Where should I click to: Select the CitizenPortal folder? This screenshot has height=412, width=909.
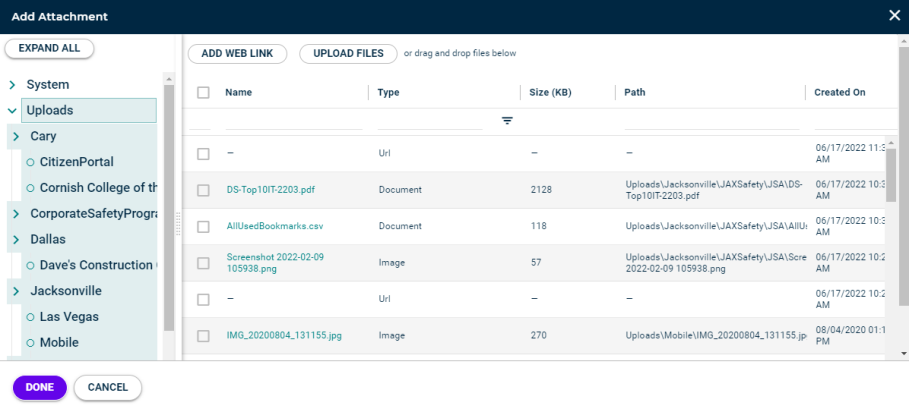click(77, 162)
